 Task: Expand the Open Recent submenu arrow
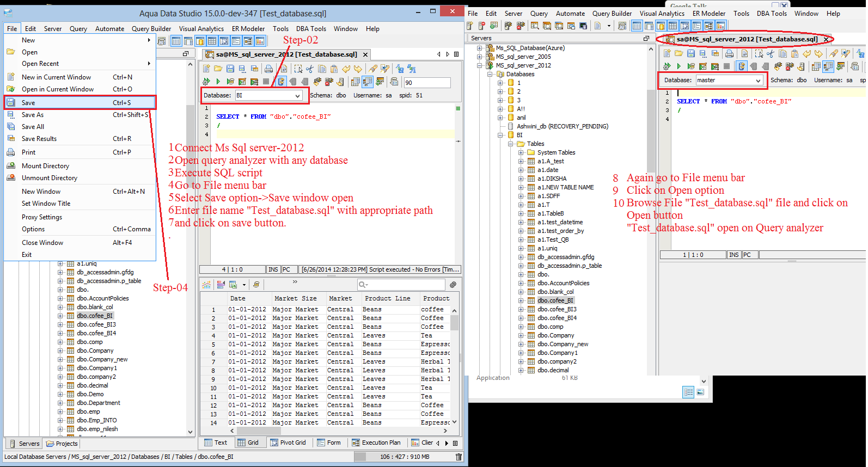click(x=149, y=64)
